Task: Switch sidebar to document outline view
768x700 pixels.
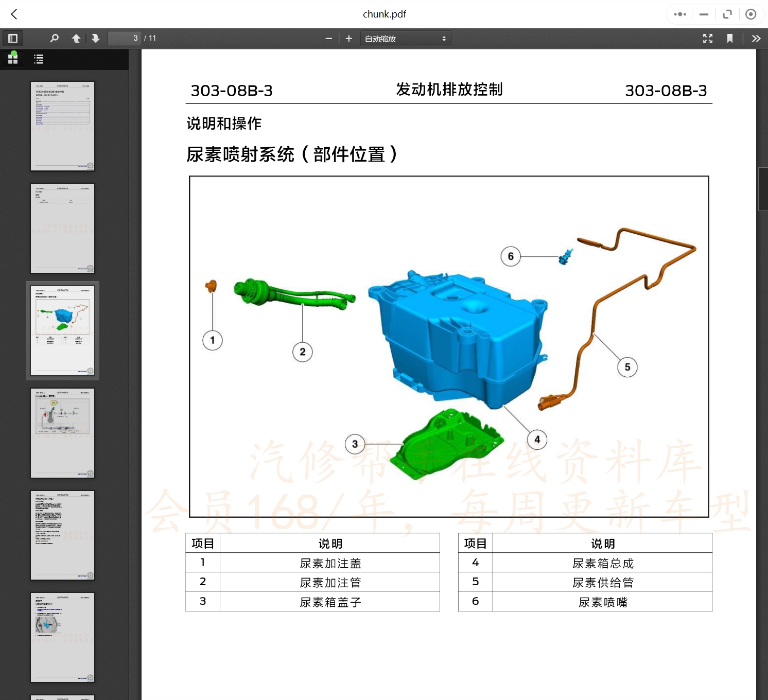Action: click(x=39, y=59)
